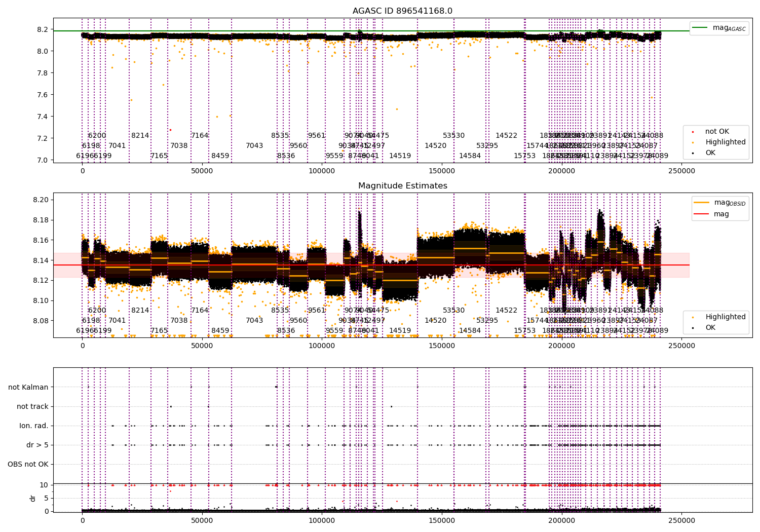The image size is (760, 532).
Task: Click the "8.14" y-tick of Magnitude Estimates plot
Action: coord(41,260)
